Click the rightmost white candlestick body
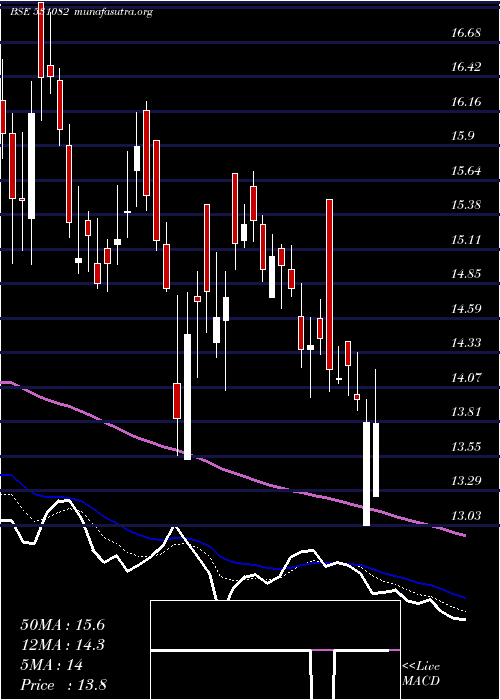Viewport: 500px width, 700px height. [x=376, y=459]
